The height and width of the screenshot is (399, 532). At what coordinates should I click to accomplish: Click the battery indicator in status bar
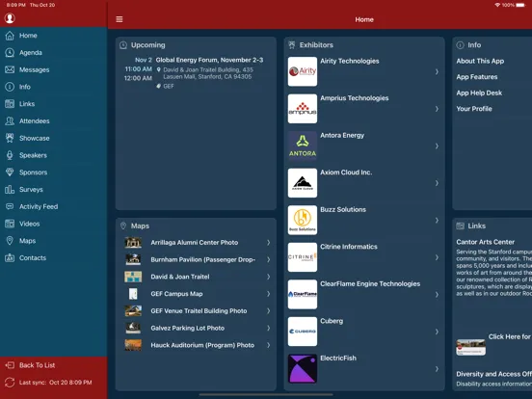click(x=520, y=5)
